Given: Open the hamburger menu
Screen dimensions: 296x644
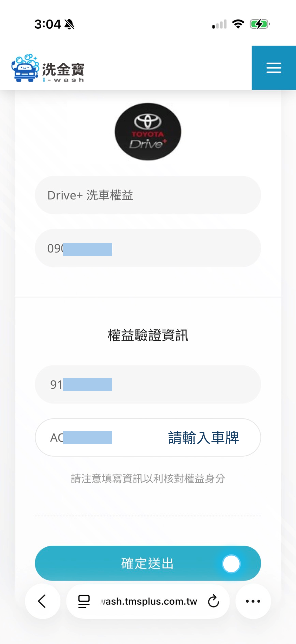Looking at the screenshot, I should (274, 68).
